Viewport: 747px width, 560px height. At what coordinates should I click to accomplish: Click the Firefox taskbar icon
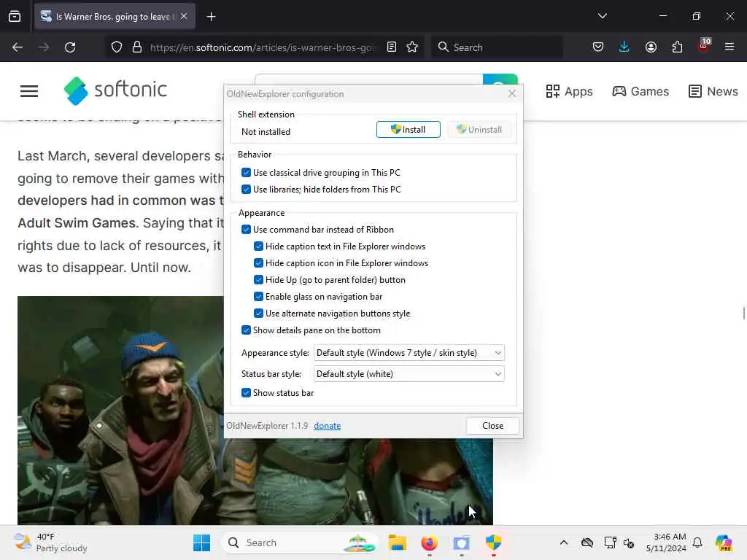[x=429, y=542]
